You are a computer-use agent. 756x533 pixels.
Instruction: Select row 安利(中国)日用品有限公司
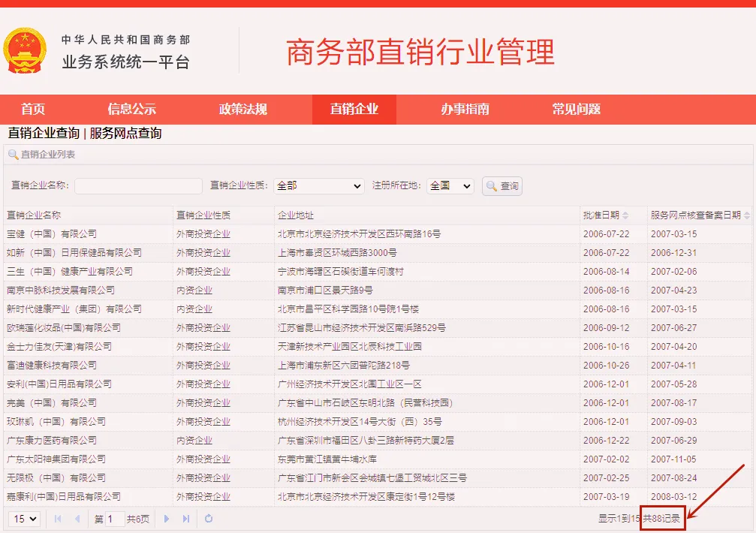[x=378, y=384]
